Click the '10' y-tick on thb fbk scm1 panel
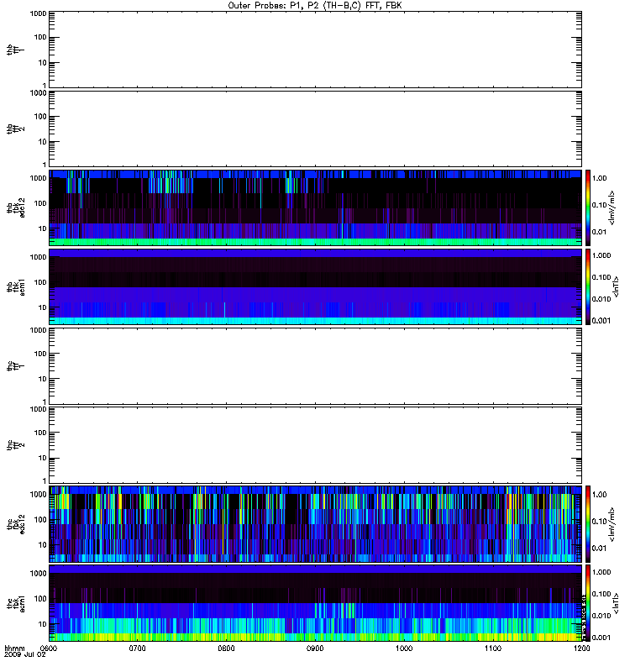Image resolution: width=630 pixels, height=672 pixels. click(43, 307)
